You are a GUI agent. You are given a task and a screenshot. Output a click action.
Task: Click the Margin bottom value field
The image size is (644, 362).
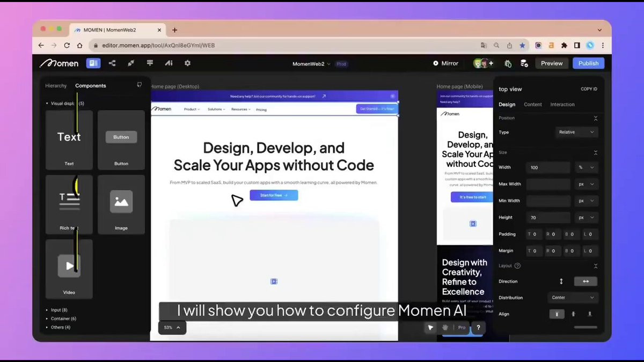point(572,250)
